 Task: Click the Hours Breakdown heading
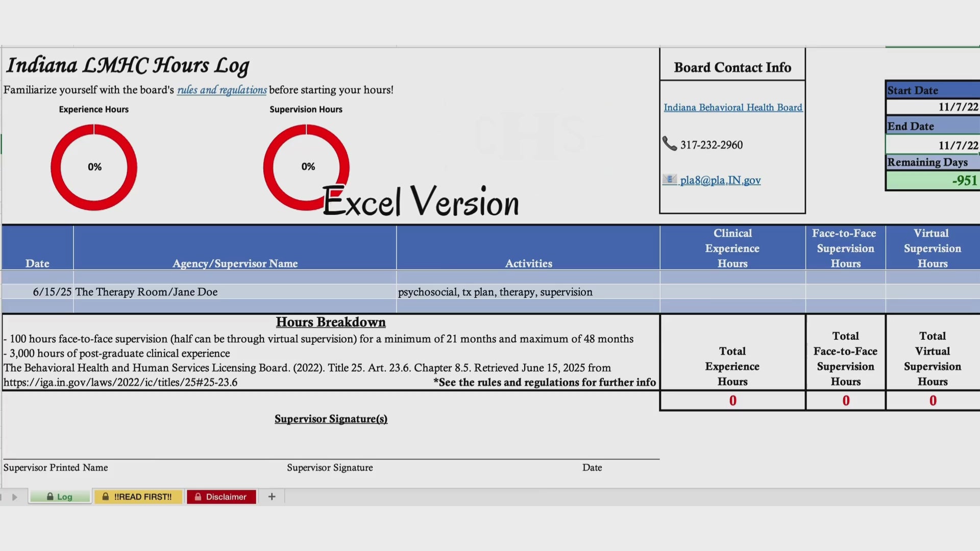[331, 322]
